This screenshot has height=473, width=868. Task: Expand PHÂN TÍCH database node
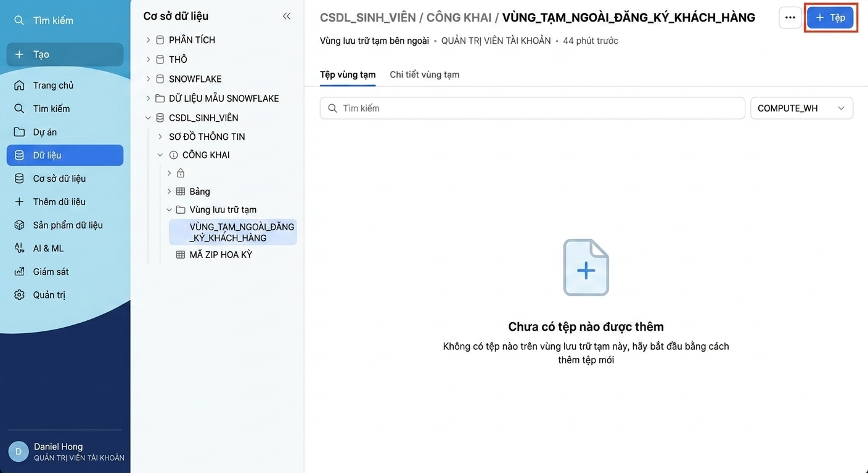[148, 40]
